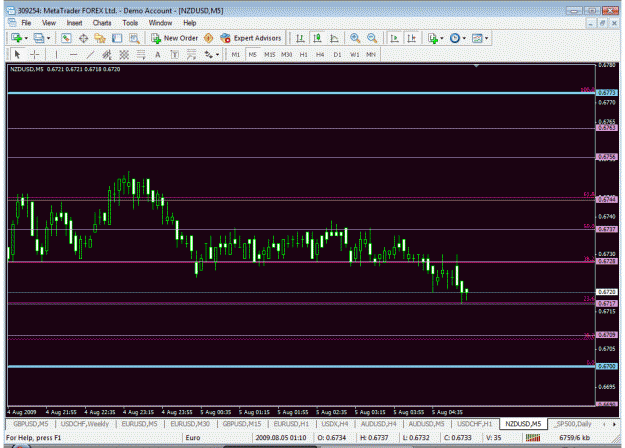Show the Data Window crosshair icon
The image size is (625, 448).
coord(83,38)
